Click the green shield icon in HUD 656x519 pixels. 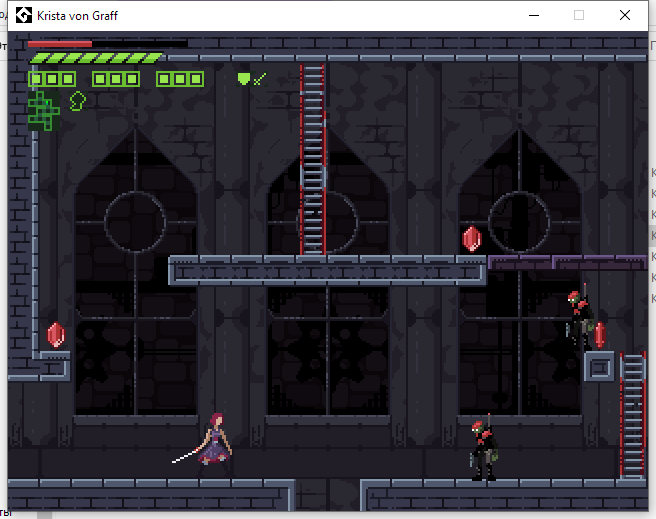(243, 78)
